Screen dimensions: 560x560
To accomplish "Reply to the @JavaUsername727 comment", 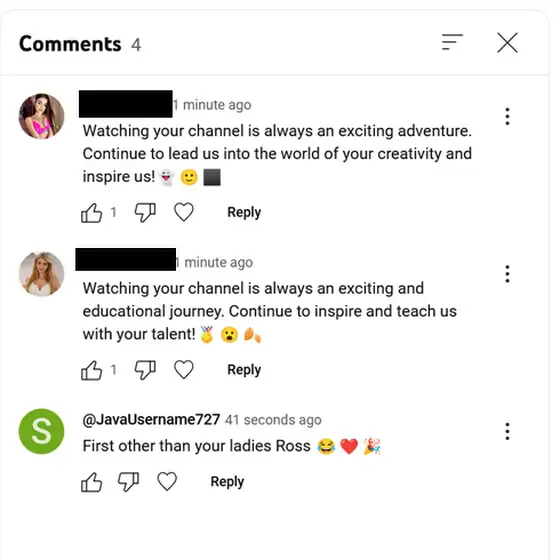I will [x=227, y=481].
